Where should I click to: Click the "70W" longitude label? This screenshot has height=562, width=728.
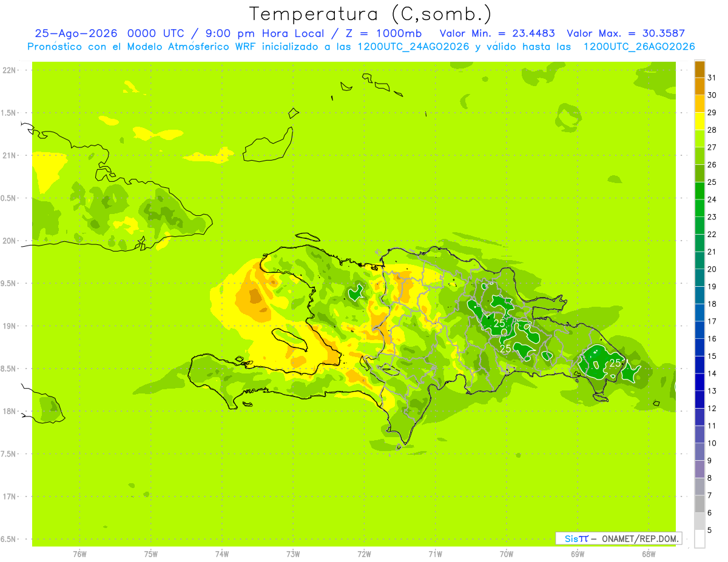tap(507, 554)
